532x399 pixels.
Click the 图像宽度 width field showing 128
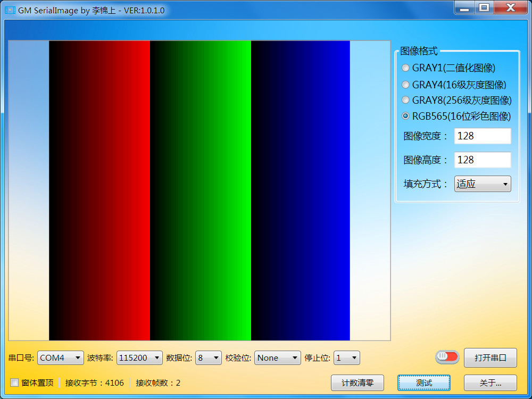[482, 136]
